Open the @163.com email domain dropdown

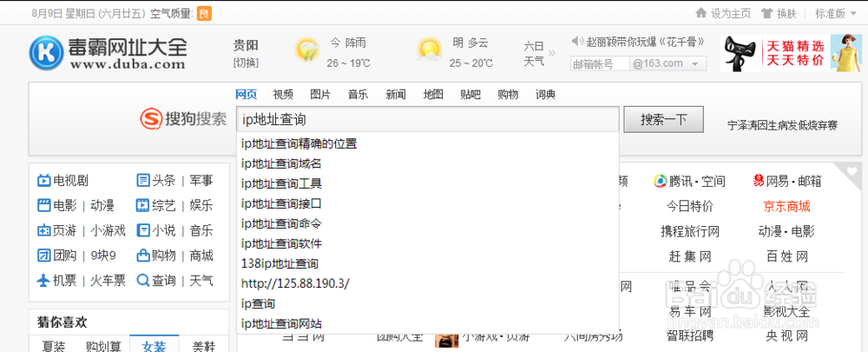(668, 63)
